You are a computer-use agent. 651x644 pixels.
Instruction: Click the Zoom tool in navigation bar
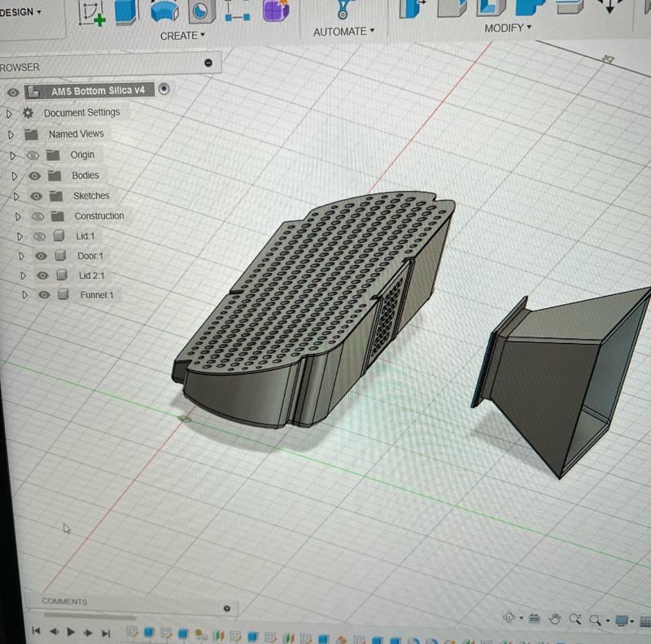click(x=575, y=619)
